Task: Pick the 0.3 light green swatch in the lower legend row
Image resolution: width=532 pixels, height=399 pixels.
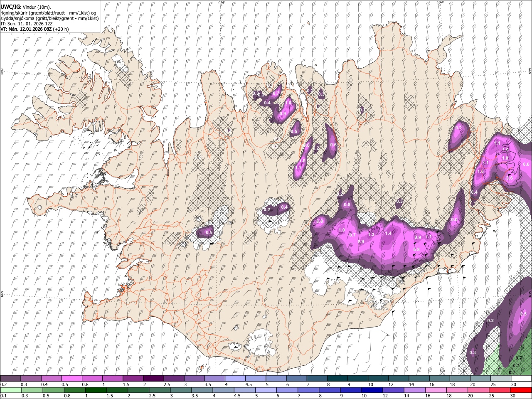Action: (x=32, y=390)
